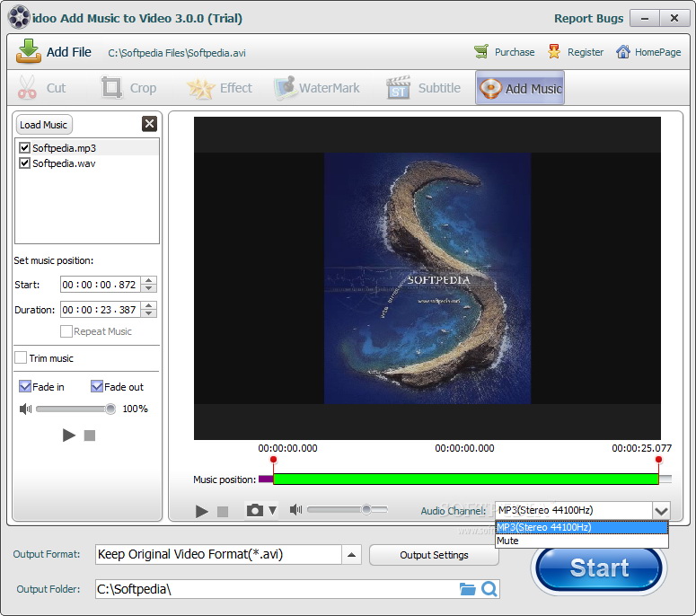Adjust the music volume slider handle

click(110, 409)
